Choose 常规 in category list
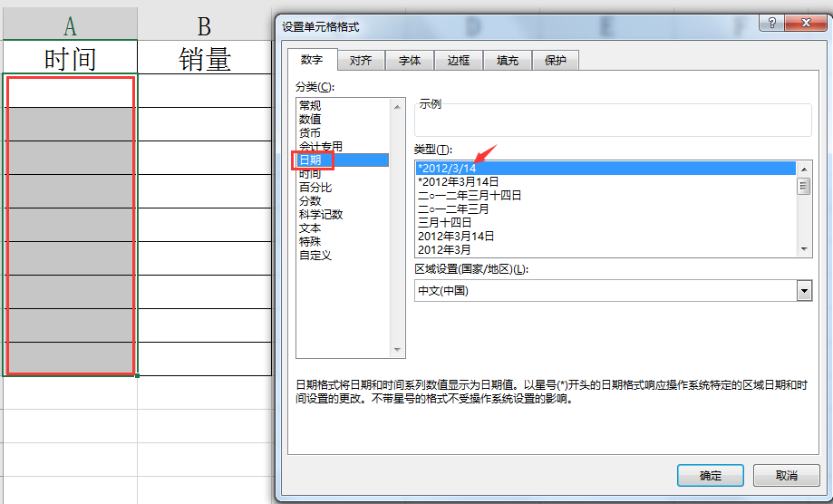 pyautogui.click(x=344, y=105)
